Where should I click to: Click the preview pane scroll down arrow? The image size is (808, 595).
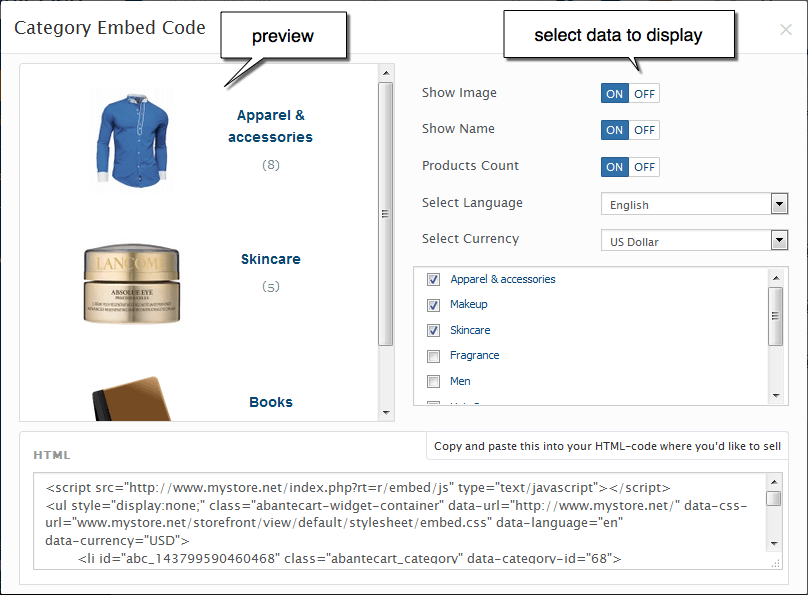[386, 413]
